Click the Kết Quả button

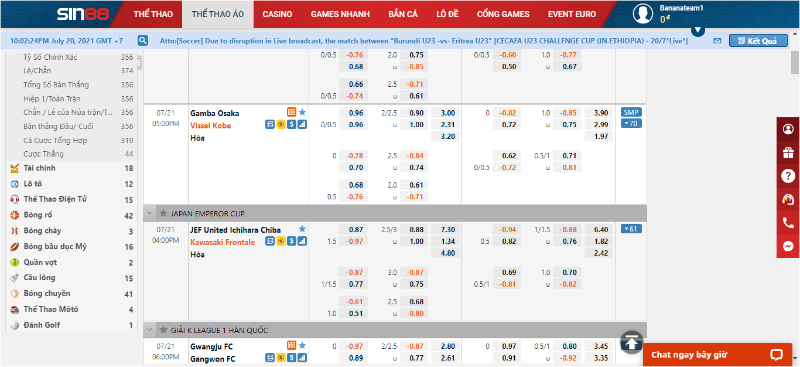(x=758, y=41)
